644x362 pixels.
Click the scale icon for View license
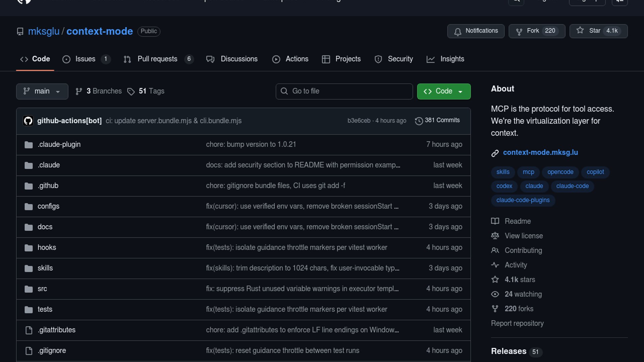pos(495,236)
